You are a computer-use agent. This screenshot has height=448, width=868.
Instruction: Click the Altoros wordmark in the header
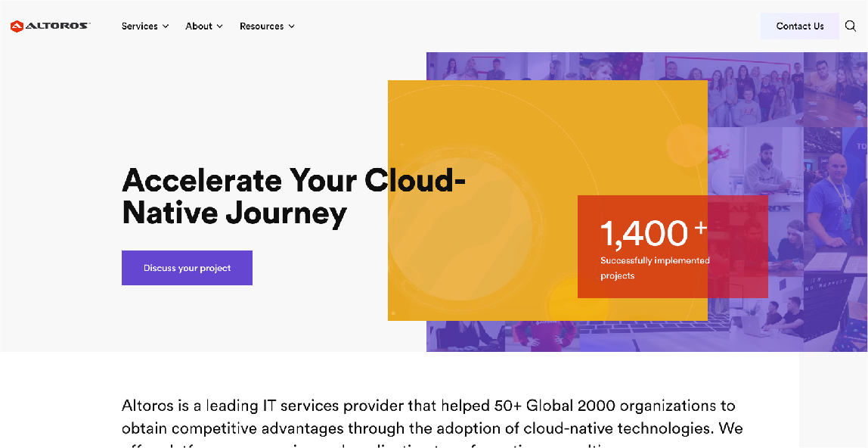57,26
